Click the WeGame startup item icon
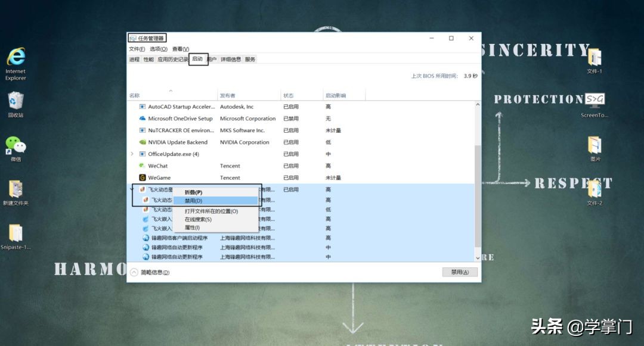 pyautogui.click(x=142, y=177)
